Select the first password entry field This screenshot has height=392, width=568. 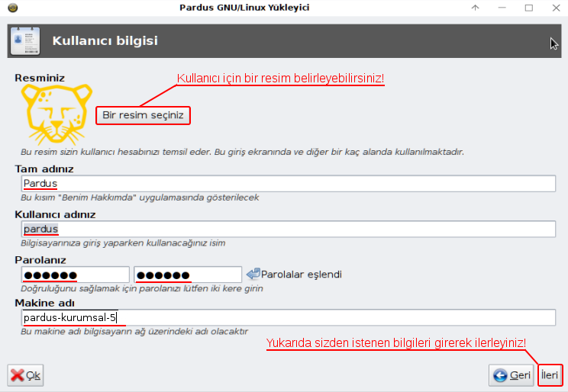(x=75, y=275)
